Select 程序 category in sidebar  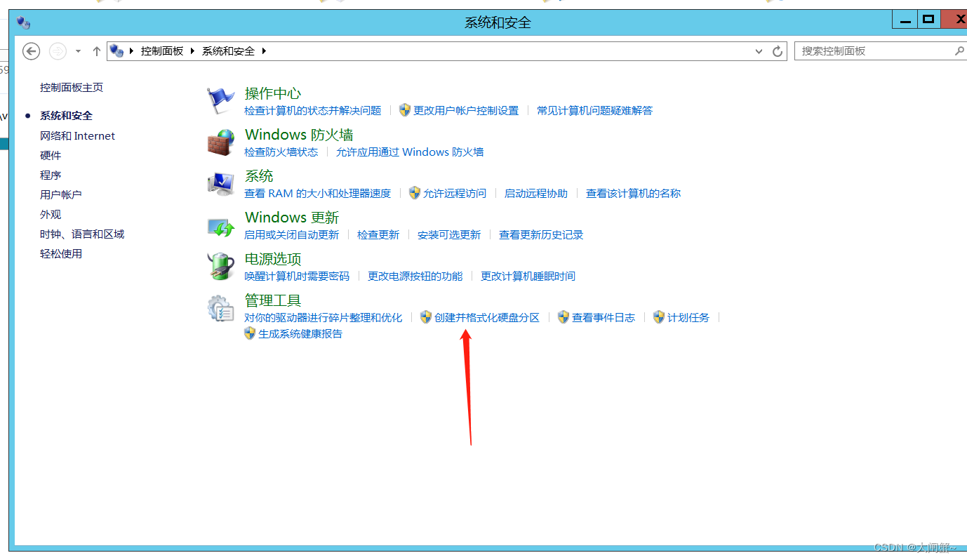pos(51,175)
